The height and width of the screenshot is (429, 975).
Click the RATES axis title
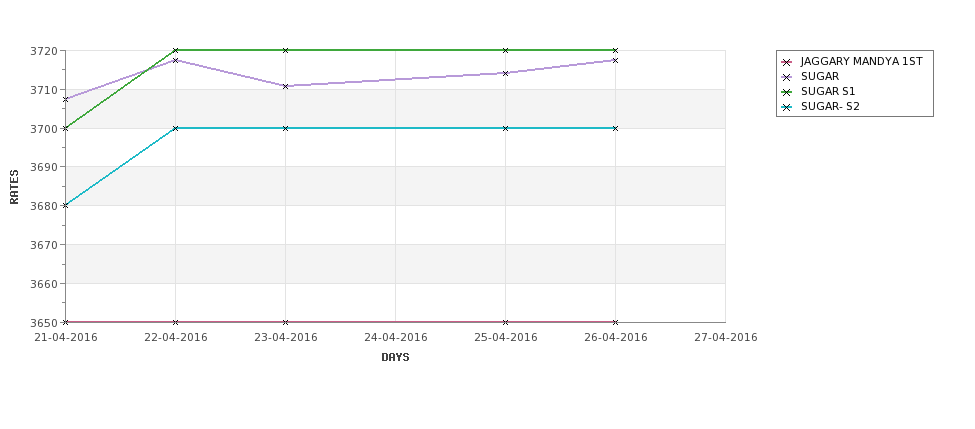[x=14, y=187]
